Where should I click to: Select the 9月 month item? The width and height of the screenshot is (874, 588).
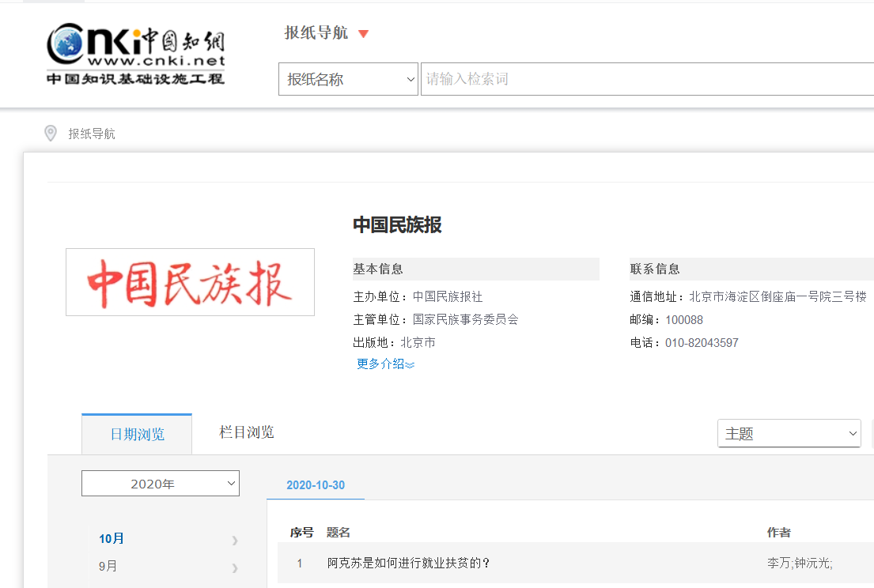(x=108, y=567)
